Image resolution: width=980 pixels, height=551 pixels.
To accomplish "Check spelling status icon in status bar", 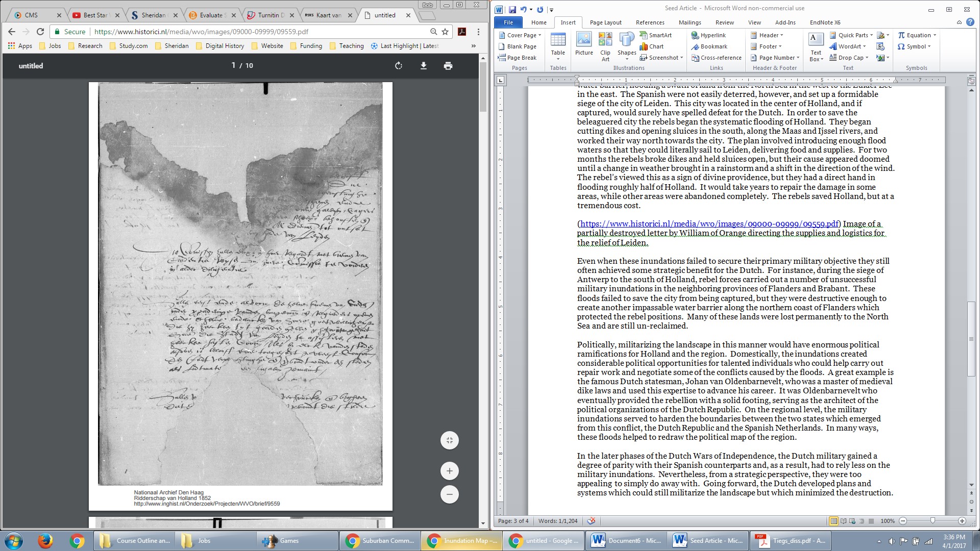I will [591, 521].
